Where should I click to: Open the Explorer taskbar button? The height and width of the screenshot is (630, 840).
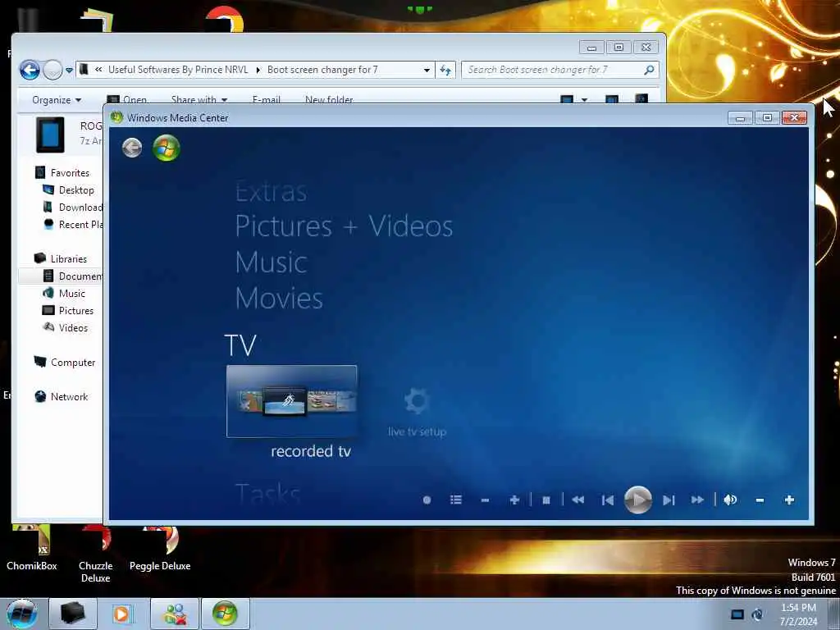72,614
